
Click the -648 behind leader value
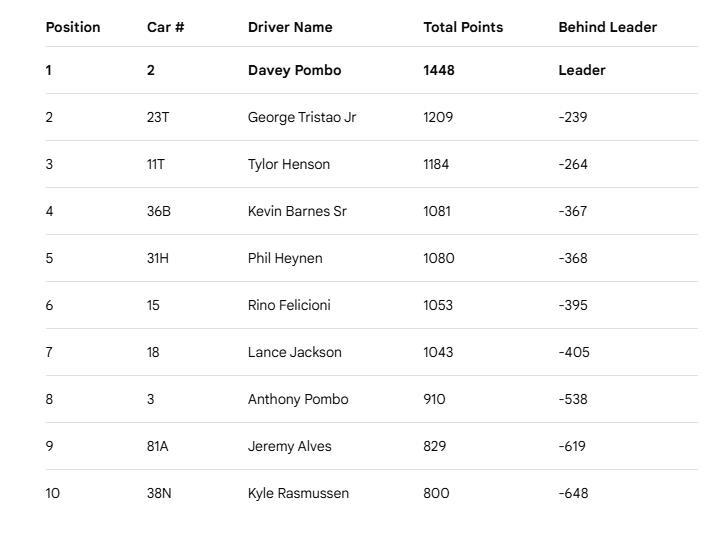(573, 493)
